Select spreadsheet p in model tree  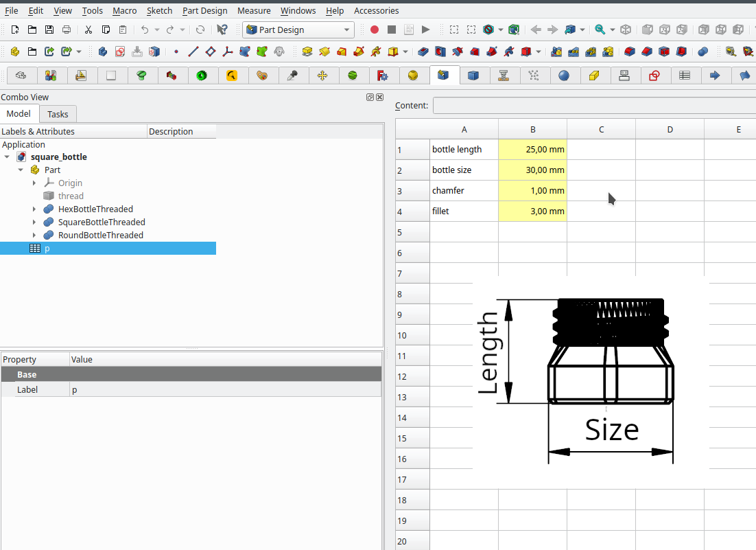click(x=108, y=249)
